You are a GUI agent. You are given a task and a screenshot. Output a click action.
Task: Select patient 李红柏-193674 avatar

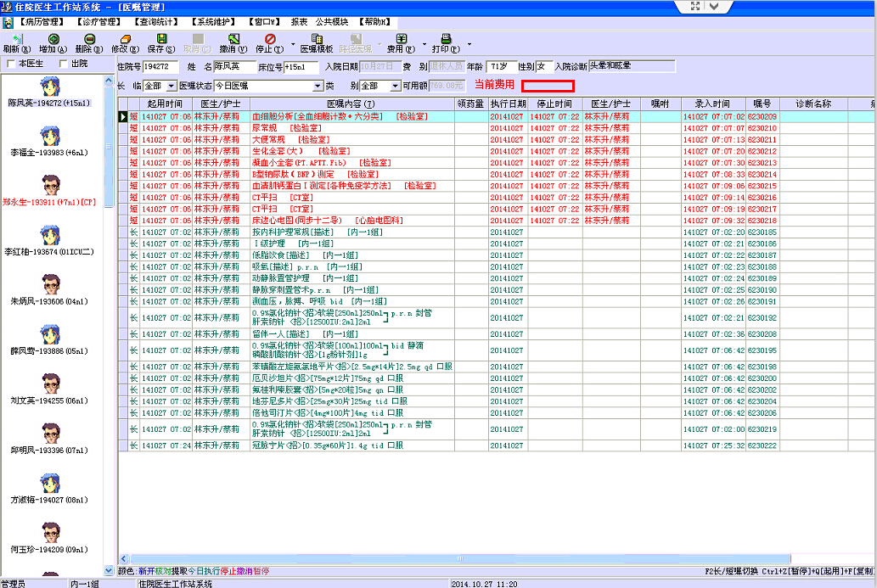(50, 235)
